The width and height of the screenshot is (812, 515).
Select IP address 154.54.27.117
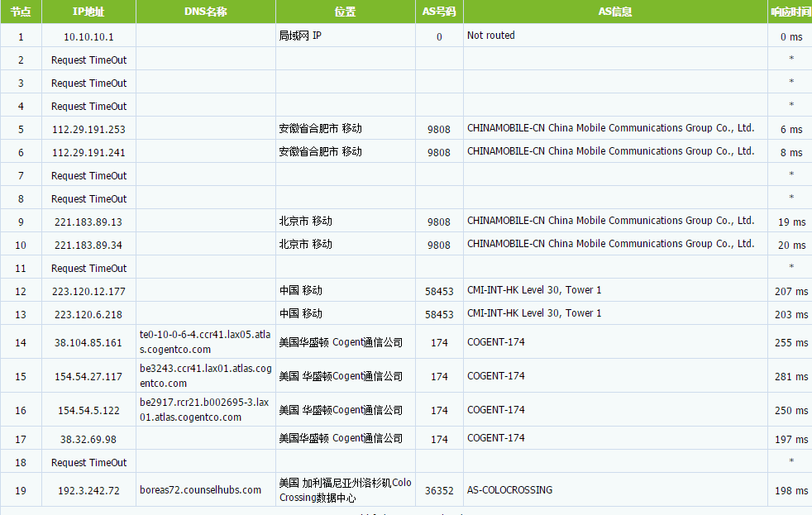(x=88, y=377)
